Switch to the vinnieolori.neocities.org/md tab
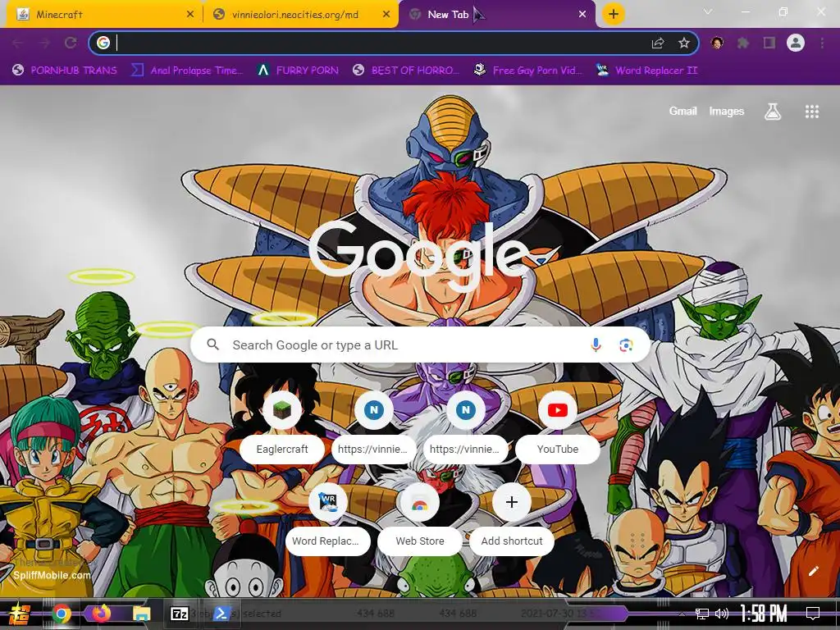 (300, 15)
